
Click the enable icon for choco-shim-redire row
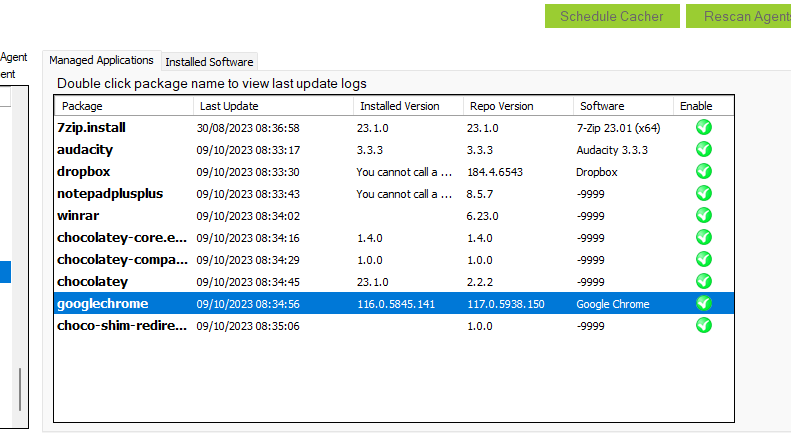point(703,326)
